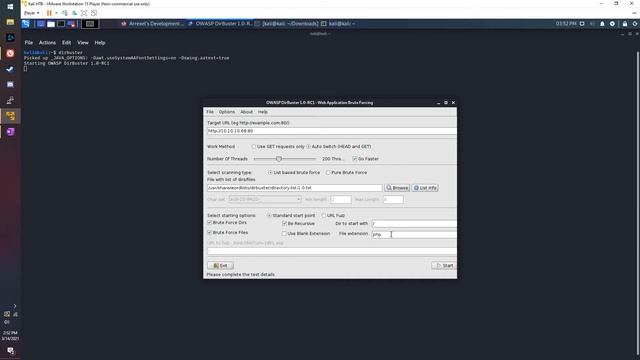Open Steam from the Windows taskbar
The height and width of the screenshot is (360, 640).
10,69
